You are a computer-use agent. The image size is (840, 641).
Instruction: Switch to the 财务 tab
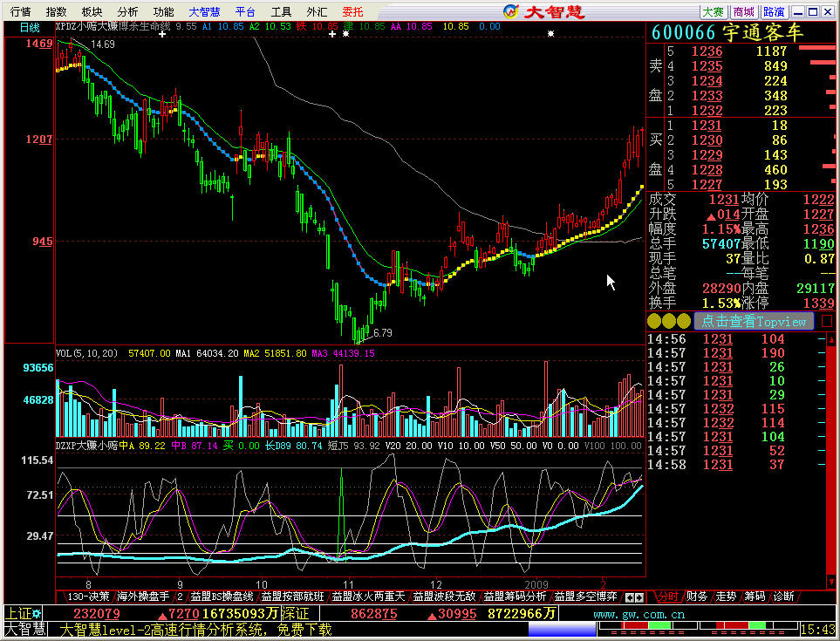coord(697,596)
